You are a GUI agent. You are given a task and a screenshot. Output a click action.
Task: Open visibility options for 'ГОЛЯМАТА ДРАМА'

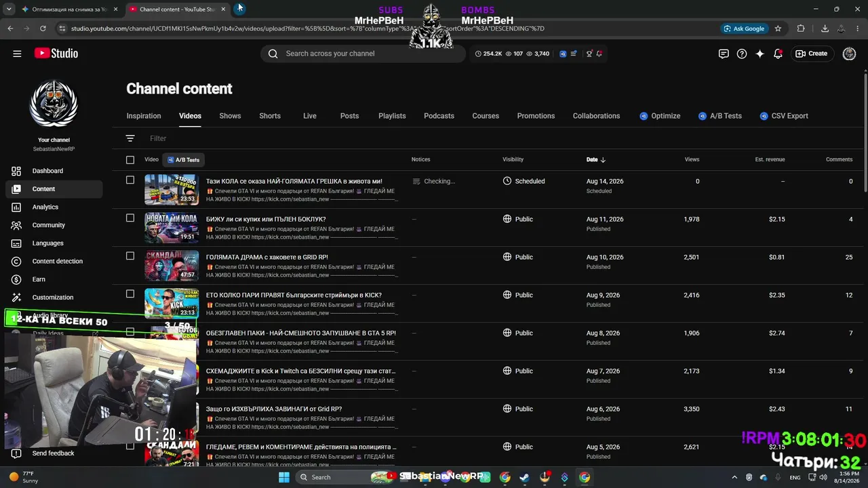click(x=517, y=258)
